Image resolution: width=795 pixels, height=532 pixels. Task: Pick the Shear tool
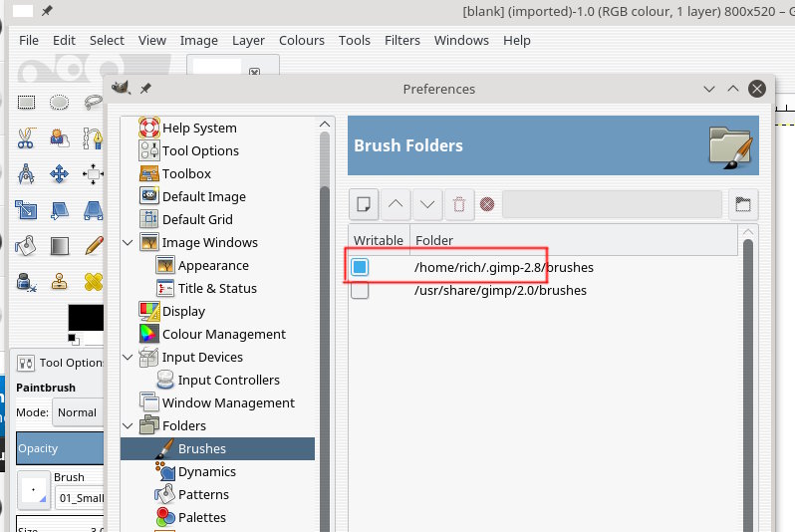pos(60,210)
